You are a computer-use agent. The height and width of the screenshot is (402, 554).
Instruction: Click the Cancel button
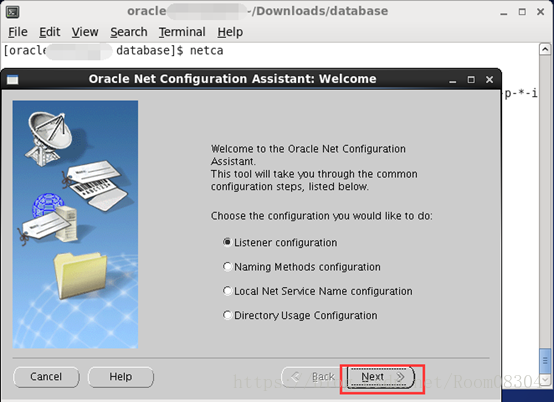pos(46,377)
